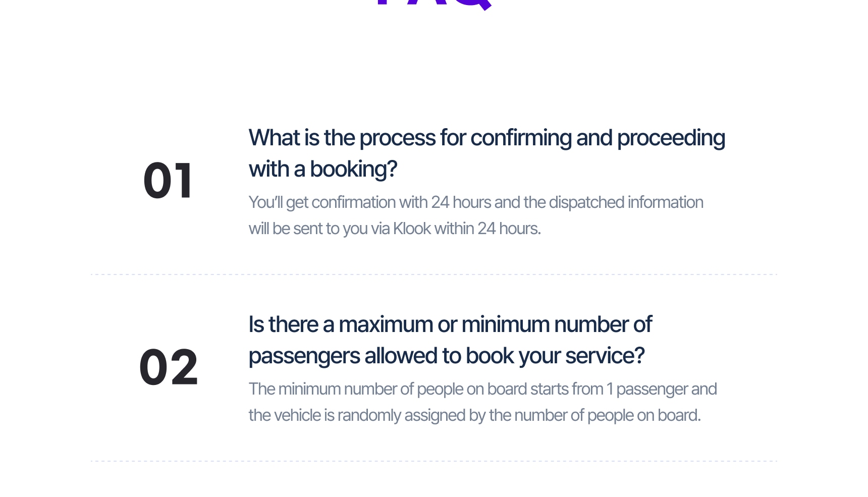The width and height of the screenshot is (868, 497).
Task: Click the dashed divider below the 01 item
Action: pos(434,274)
